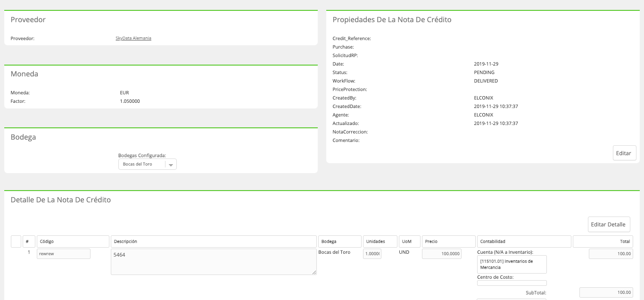Viewport: 644px width, 300px height.
Task: Click the ELCONIX value beside CreatedBy
Action: [x=483, y=98]
